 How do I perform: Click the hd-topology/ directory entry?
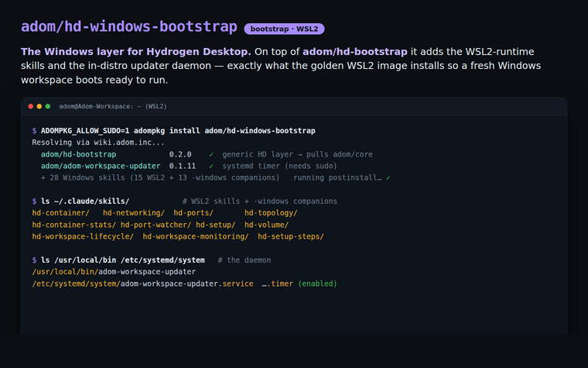tap(271, 213)
